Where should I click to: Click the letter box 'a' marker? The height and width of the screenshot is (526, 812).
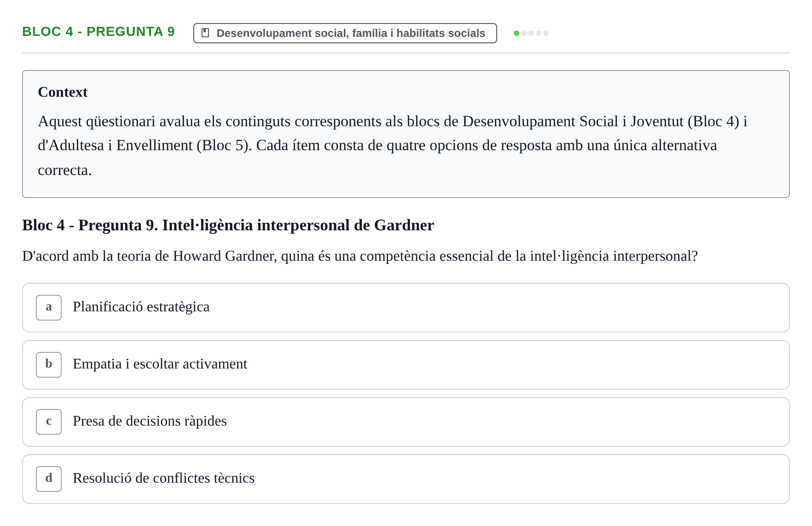(49, 308)
